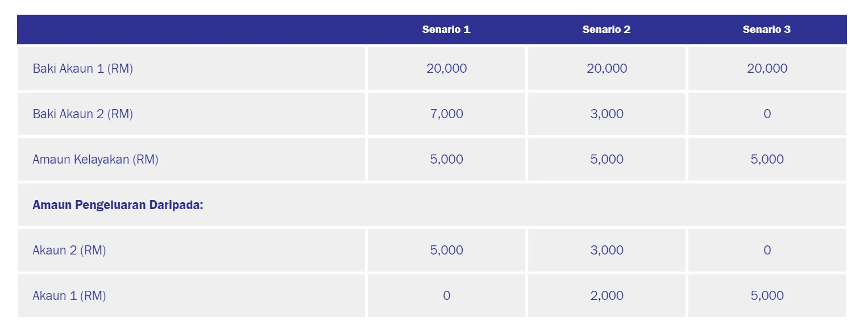
Task: Click the Senario 1 column header
Action: (446, 30)
